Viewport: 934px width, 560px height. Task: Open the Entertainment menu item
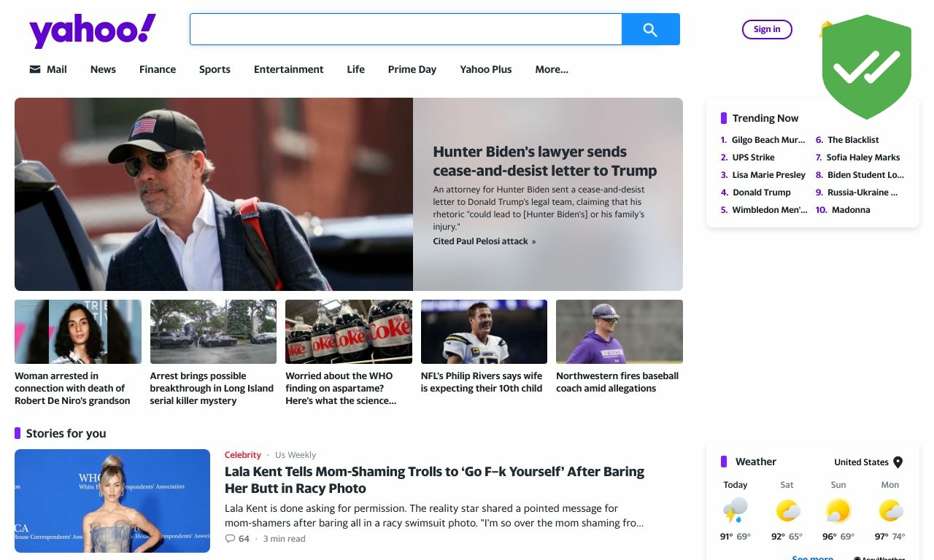[288, 69]
